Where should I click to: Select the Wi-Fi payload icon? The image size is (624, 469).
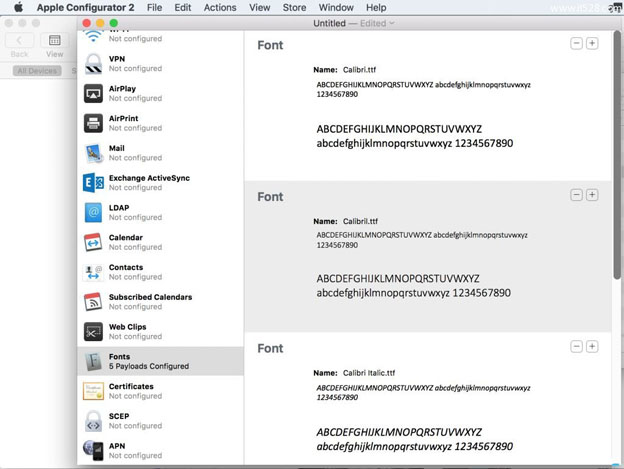click(x=94, y=37)
